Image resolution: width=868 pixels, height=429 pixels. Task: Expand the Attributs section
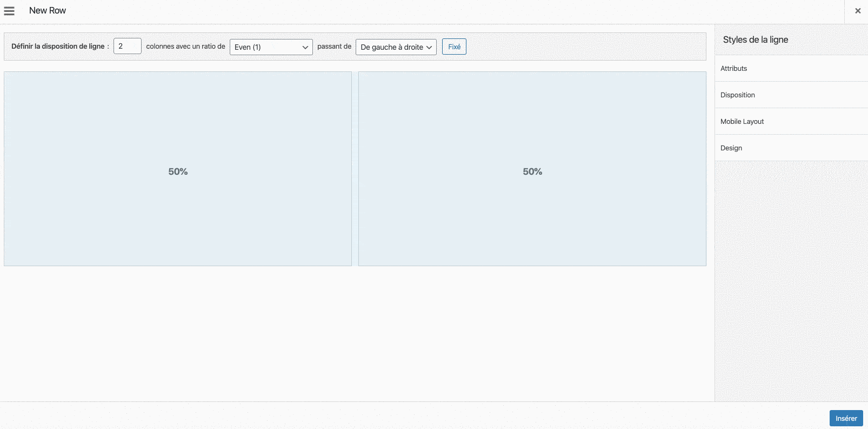click(x=791, y=69)
